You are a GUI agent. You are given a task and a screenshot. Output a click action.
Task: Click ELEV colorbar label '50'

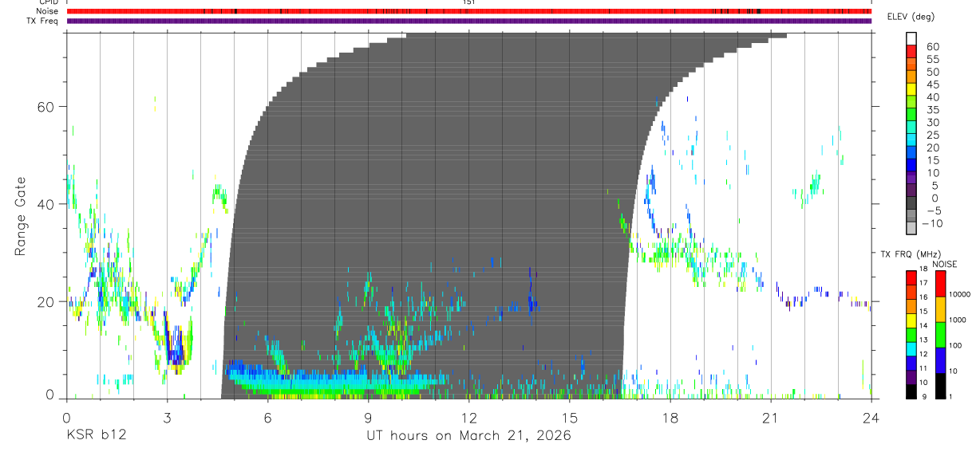(x=931, y=73)
